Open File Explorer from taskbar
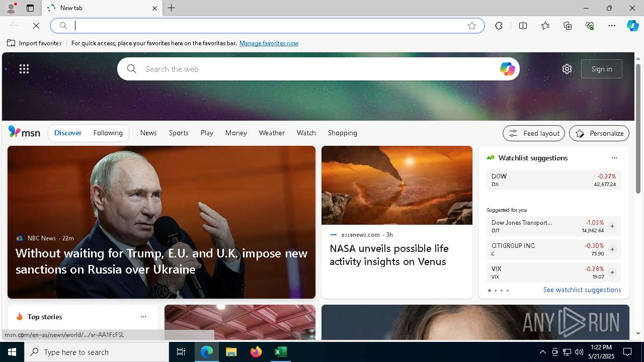The image size is (644, 362). coord(231,352)
